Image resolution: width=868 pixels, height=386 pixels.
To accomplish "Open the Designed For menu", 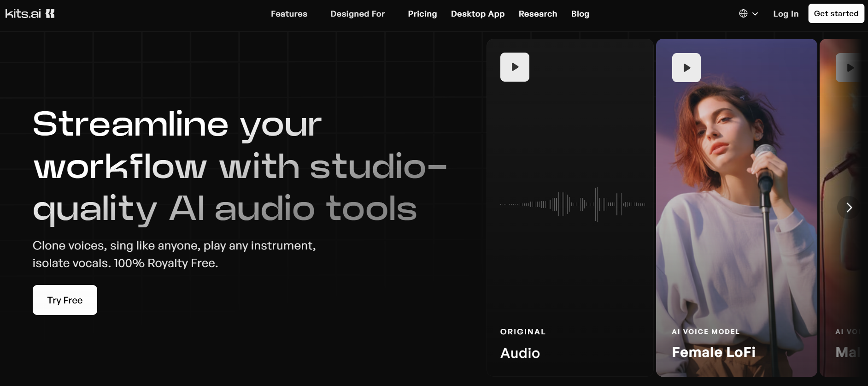I will pyautogui.click(x=358, y=14).
